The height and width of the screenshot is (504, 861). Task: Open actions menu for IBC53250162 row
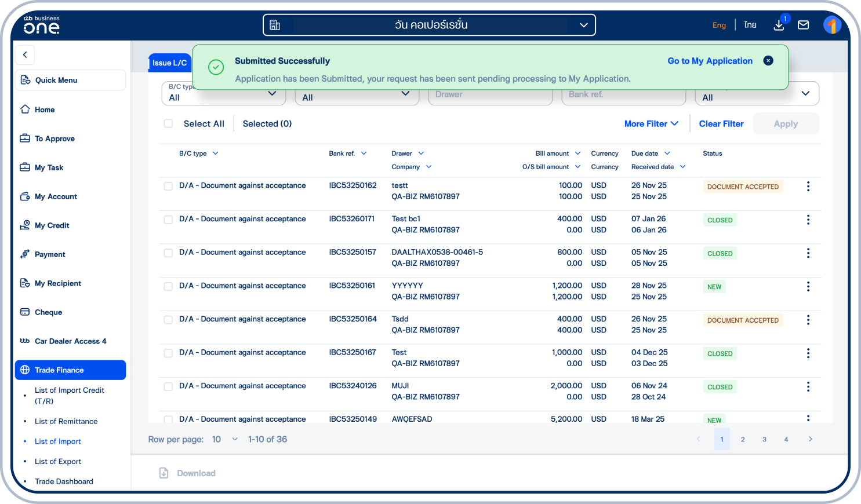808,187
